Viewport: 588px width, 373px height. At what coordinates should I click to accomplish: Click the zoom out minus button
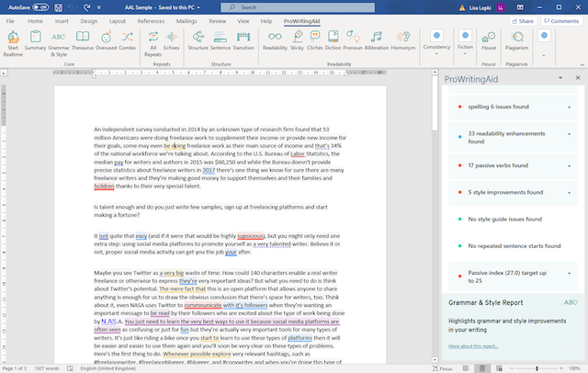pos(513,368)
